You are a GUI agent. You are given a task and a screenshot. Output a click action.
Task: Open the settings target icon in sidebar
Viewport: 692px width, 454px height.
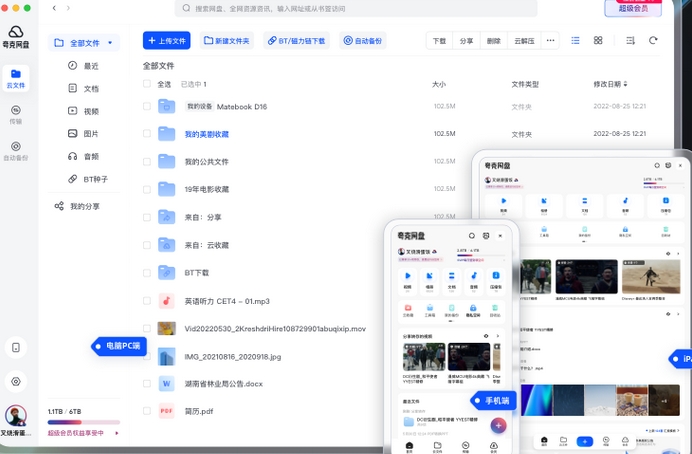tap(16, 382)
